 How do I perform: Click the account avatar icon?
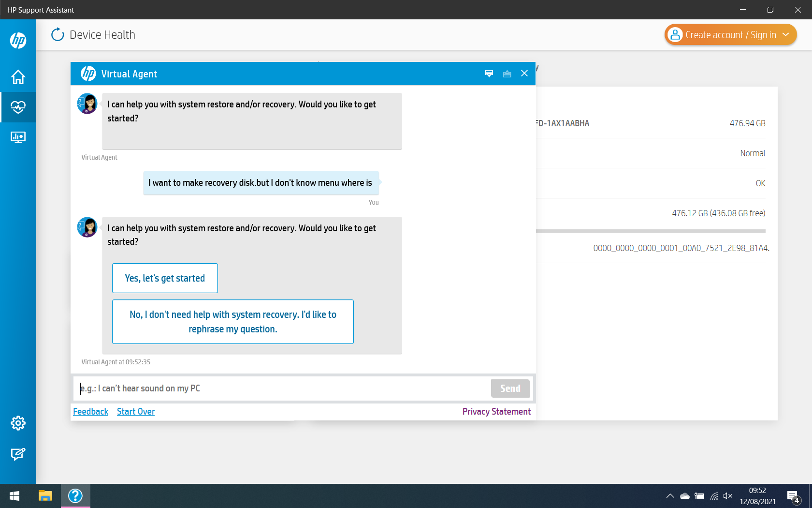click(x=675, y=35)
